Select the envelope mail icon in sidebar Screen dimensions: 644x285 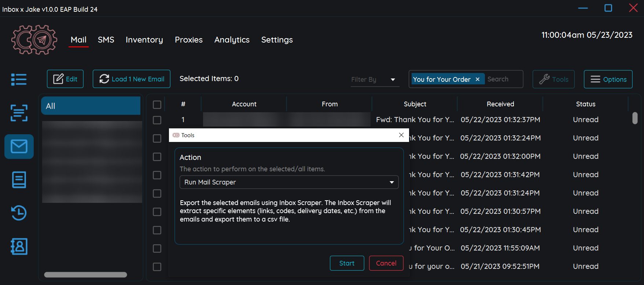pos(19,147)
